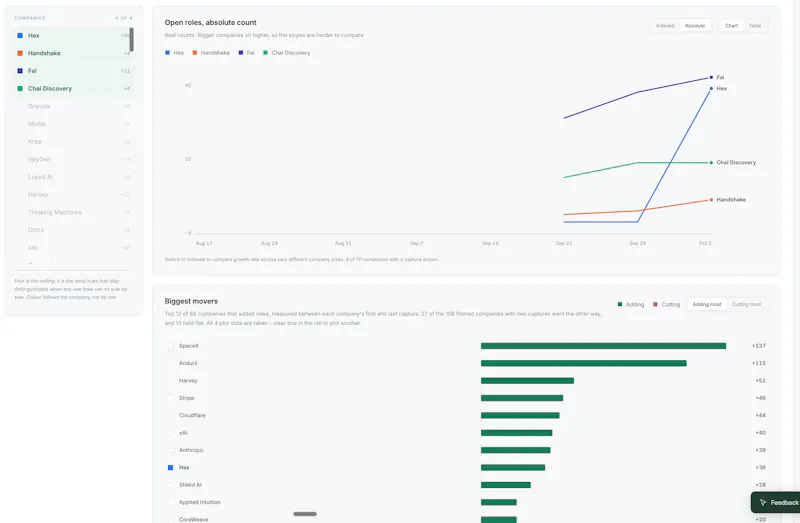
Task: Select the Granola row in the companies rail
Action: (x=73, y=106)
